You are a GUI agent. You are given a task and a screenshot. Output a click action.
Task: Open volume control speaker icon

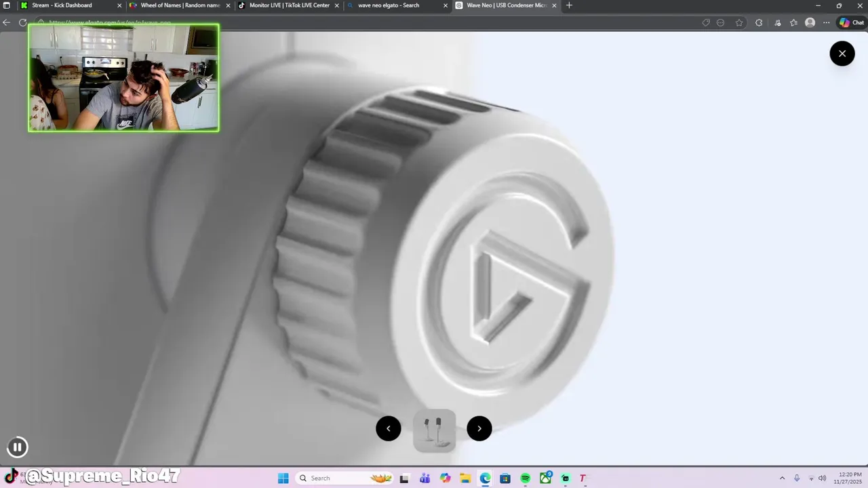click(x=823, y=479)
